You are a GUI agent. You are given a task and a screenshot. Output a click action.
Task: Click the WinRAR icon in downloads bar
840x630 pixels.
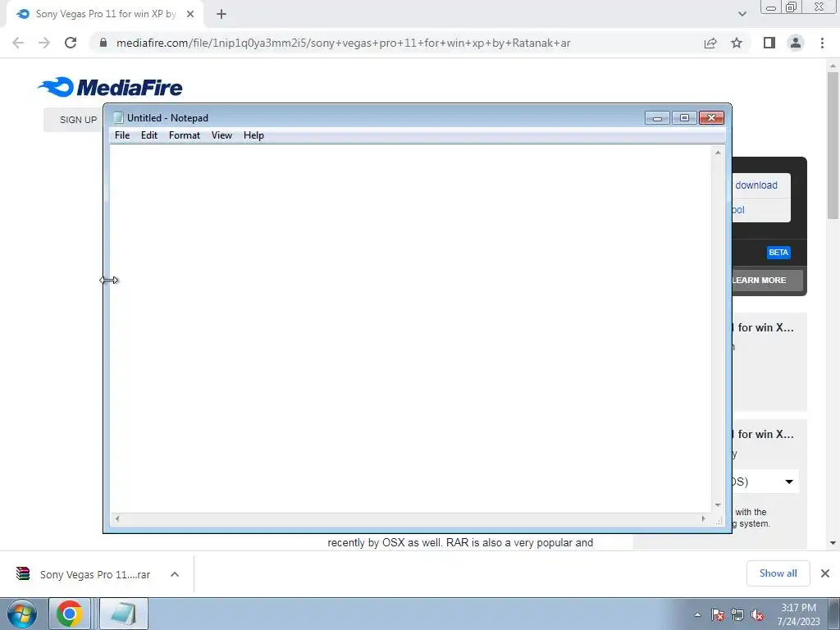tap(23, 573)
